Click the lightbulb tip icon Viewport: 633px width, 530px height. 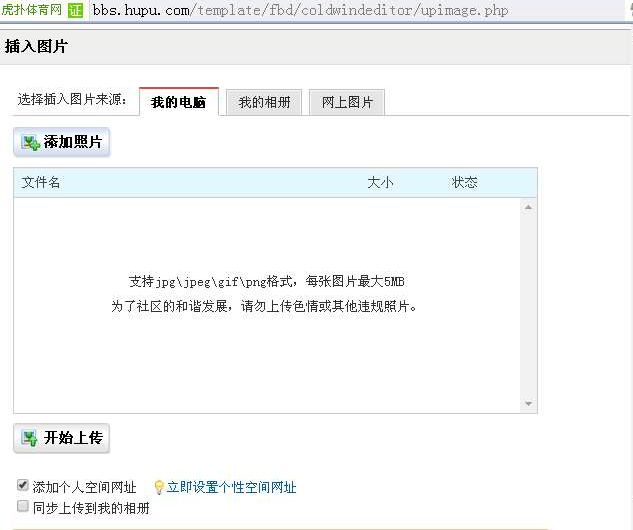pos(159,487)
